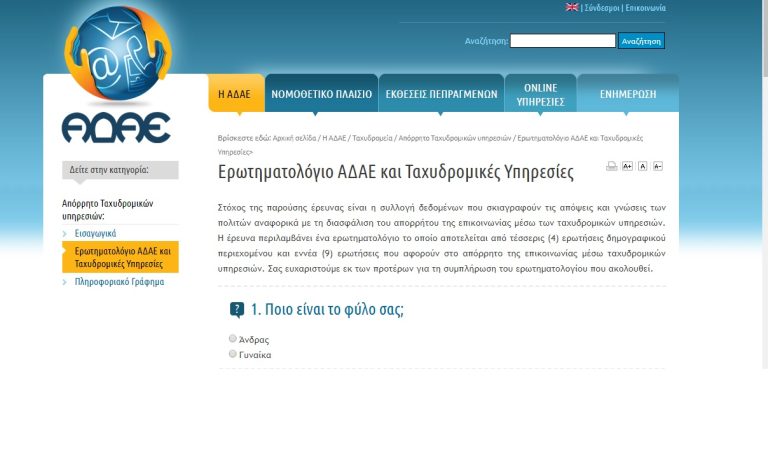Click breadcrumb Ταχυδρομεία

372,138
